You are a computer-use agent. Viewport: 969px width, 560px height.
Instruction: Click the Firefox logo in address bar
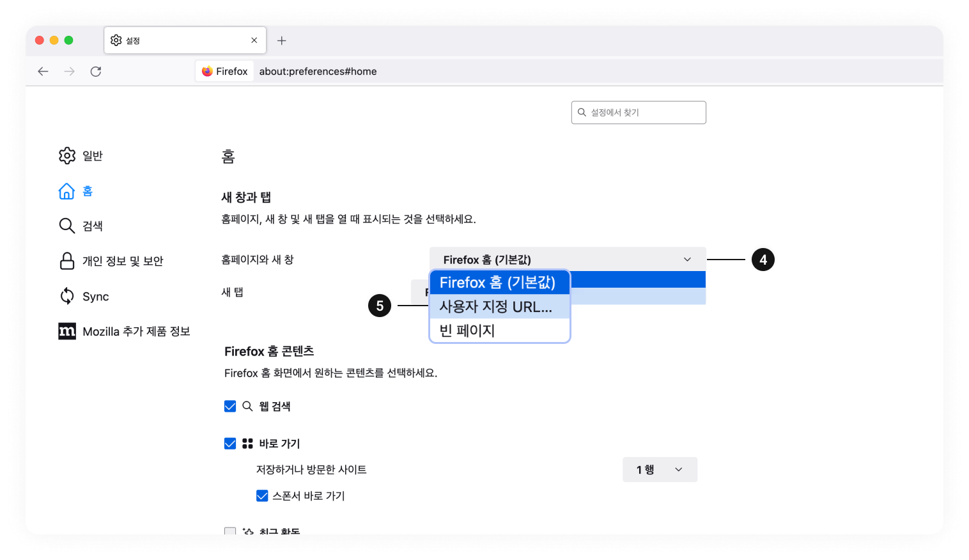(x=206, y=71)
